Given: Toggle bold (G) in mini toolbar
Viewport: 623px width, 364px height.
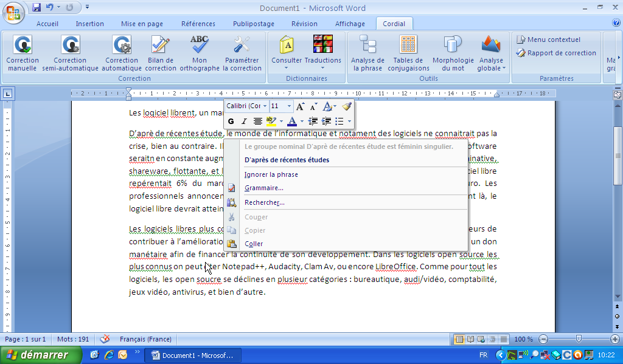Looking at the screenshot, I should tap(231, 121).
